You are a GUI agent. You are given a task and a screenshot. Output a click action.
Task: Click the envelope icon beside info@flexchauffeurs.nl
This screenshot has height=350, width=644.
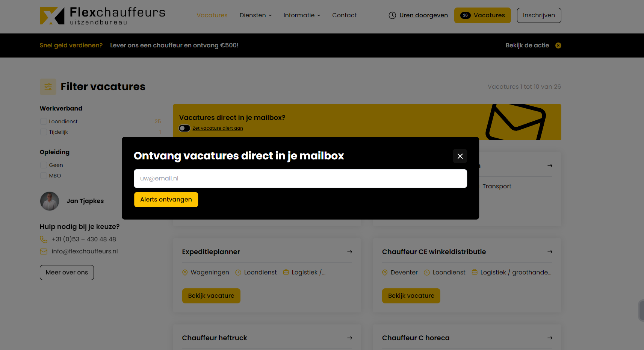click(43, 251)
